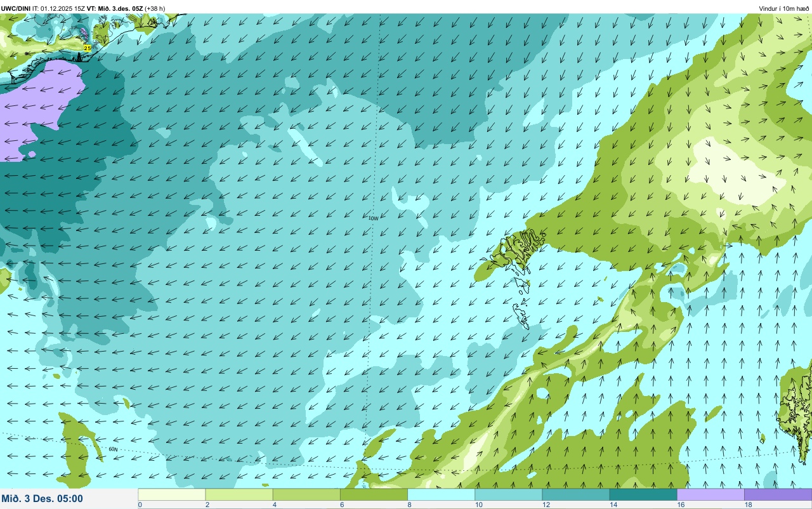Click the legend value "10"
The image size is (812, 509).
[478, 505]
